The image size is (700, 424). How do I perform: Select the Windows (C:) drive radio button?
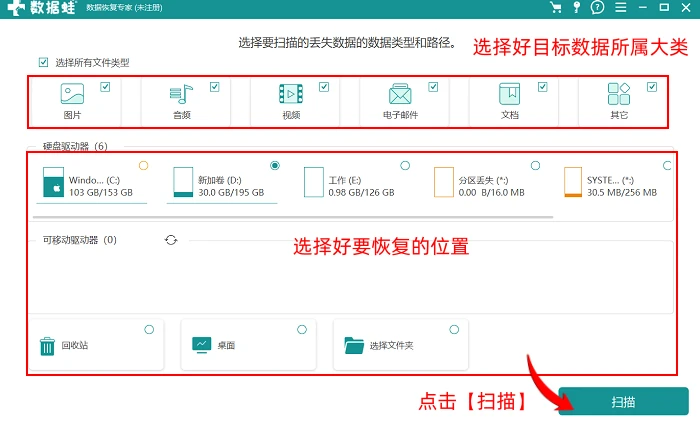tap(143, 166)
